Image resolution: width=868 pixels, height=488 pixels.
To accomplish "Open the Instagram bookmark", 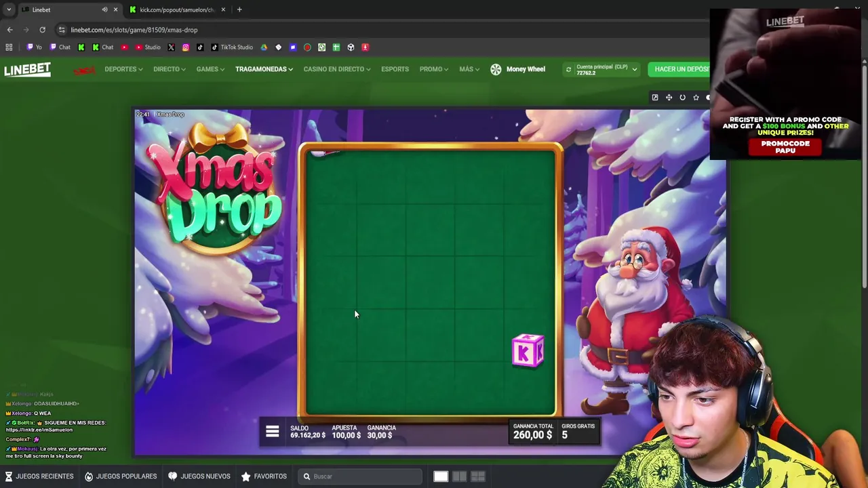I will (185, 47).
